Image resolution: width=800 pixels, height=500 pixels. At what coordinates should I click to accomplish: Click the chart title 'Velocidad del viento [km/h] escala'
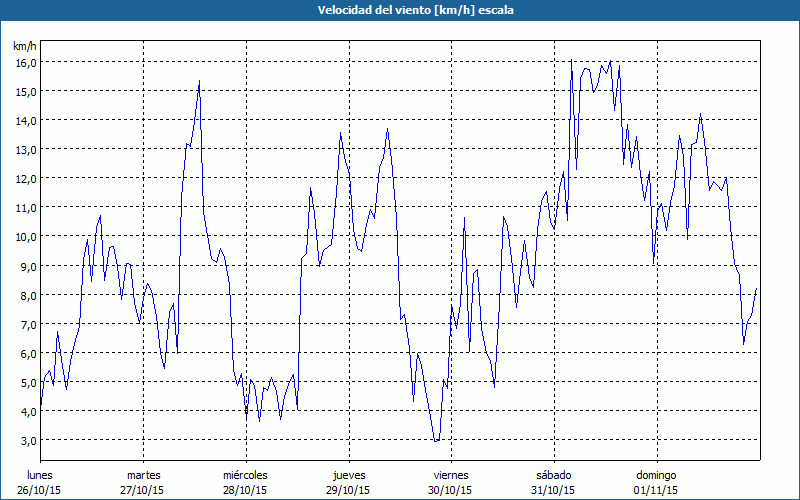click(400, 10)
